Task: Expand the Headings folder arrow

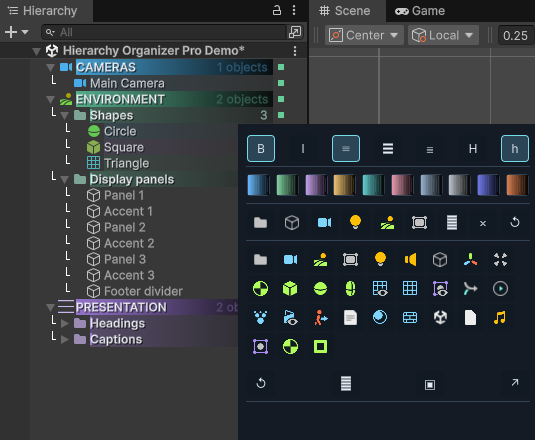Action: coord(64,323)
